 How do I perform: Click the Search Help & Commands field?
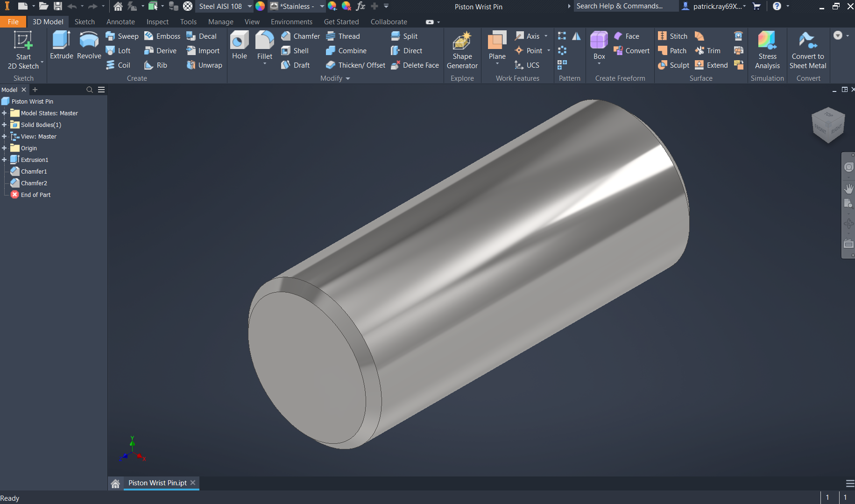click(x=626, y=6)
